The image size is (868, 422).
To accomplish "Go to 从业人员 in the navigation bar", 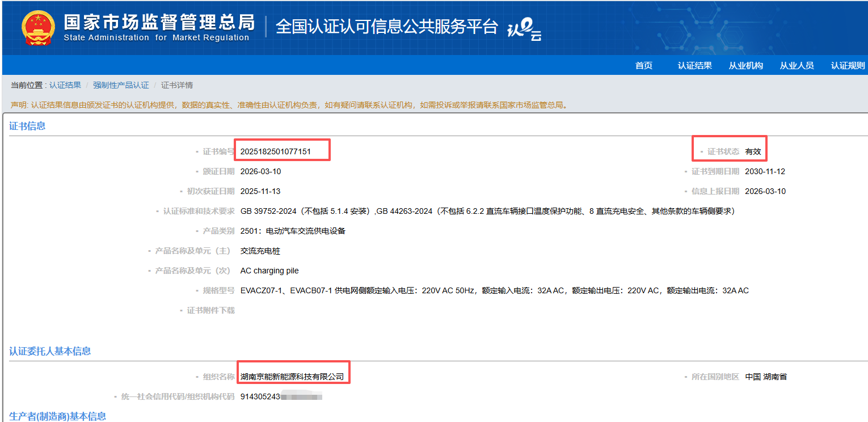I will (x=797, y=66).
